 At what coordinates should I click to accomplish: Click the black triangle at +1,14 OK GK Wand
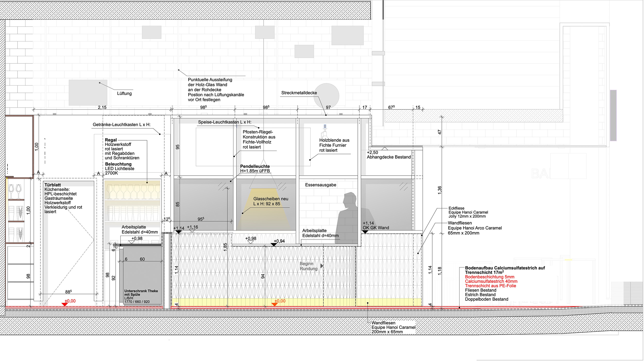click(x=365, y=232)
